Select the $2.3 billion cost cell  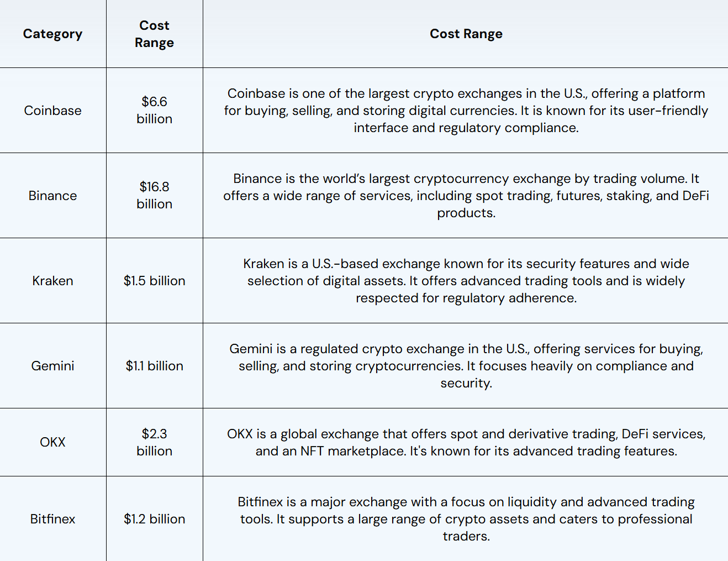[154, 442]
